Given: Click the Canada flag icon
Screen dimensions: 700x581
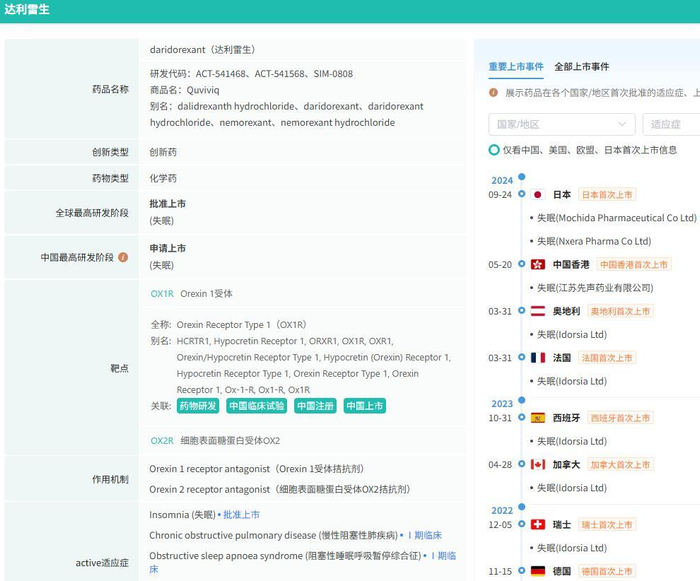Looking at the screenshot, I should point(538,464).
